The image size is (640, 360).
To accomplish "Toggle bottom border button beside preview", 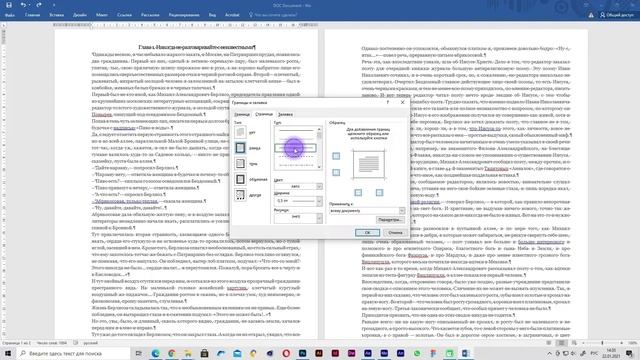I will coord(336,172).
